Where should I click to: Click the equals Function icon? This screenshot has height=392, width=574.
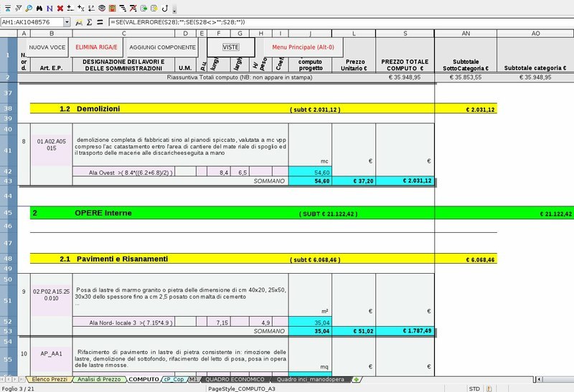coord(99,22)
